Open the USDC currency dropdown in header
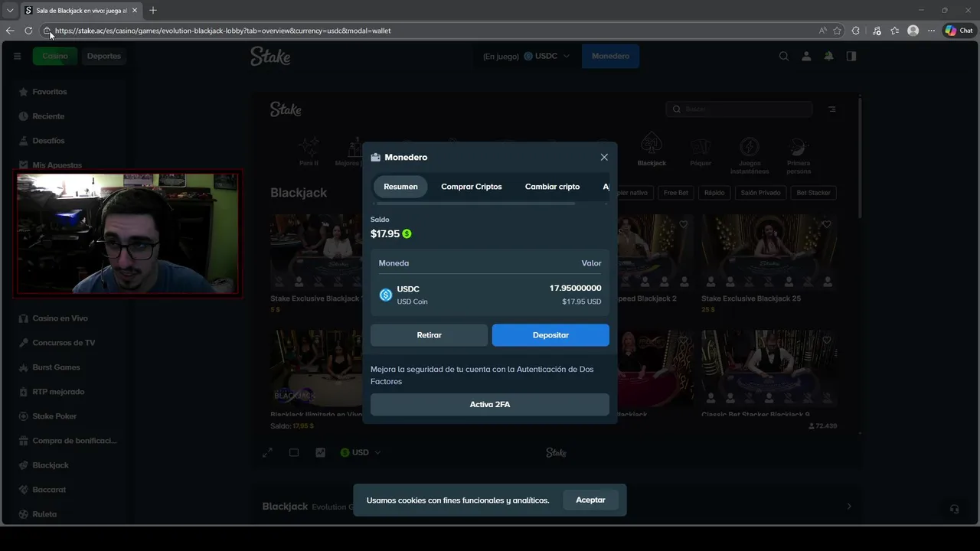Image resolution: width=980 pixels, height=551 pixels. [547, 56]
